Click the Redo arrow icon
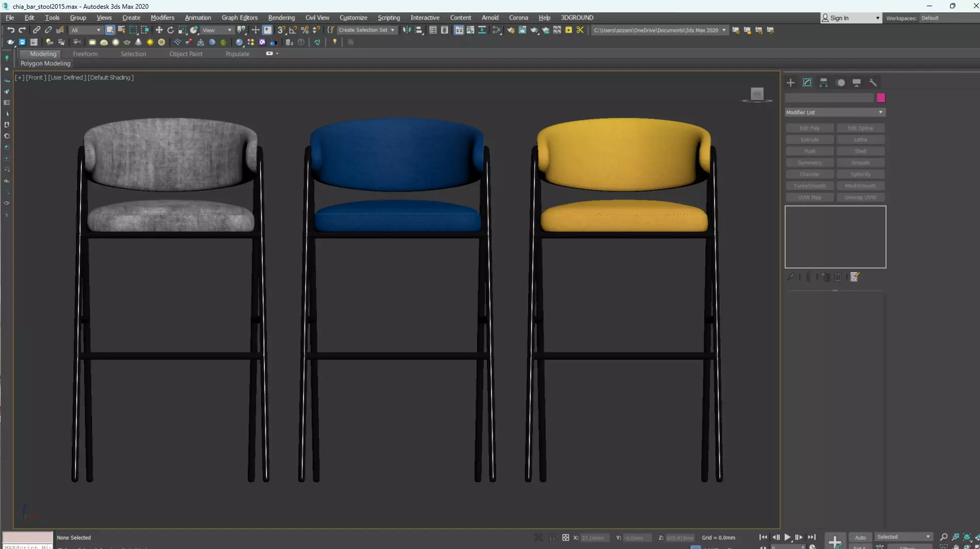 22,30
